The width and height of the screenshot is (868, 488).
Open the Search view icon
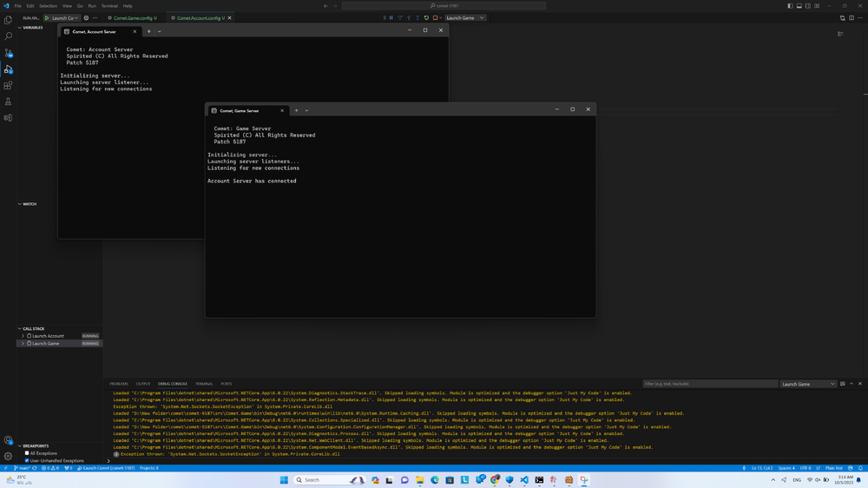tap(9, 36)
